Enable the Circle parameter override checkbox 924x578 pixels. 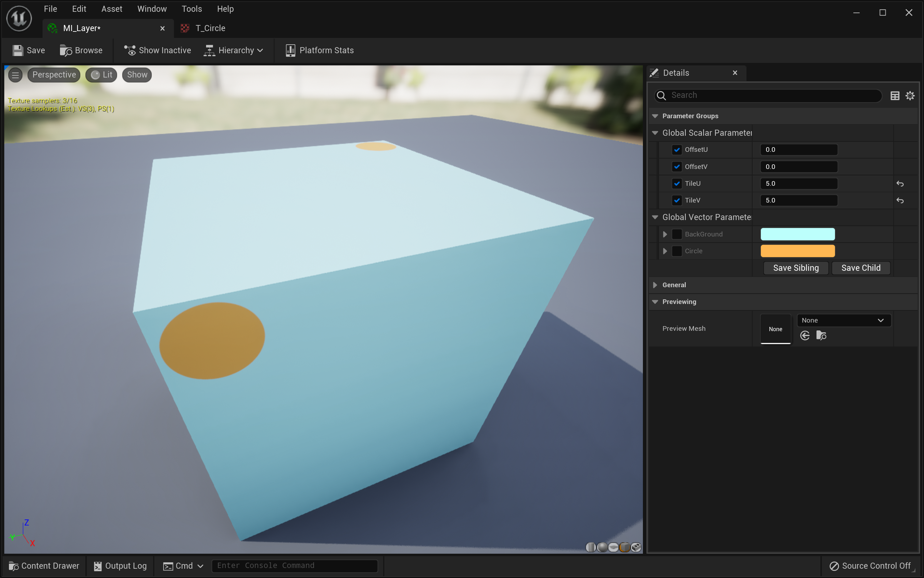[x=677, y=251]
